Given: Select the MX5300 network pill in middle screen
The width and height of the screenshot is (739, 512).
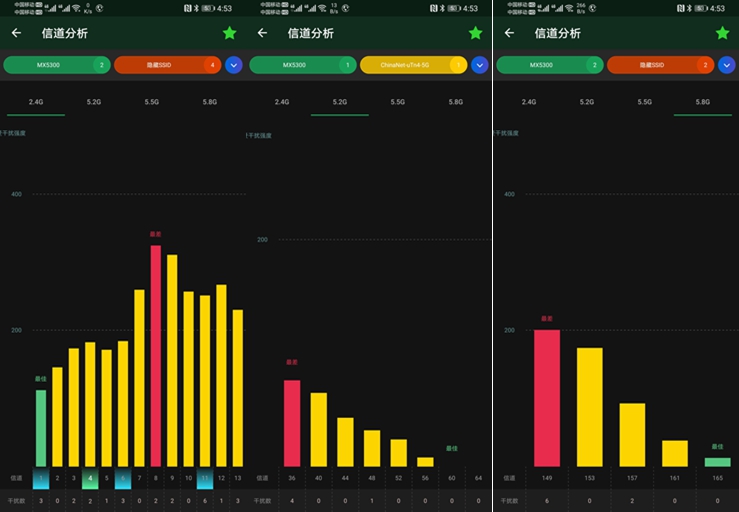Looking at the screenshot, I should point(303,65).
